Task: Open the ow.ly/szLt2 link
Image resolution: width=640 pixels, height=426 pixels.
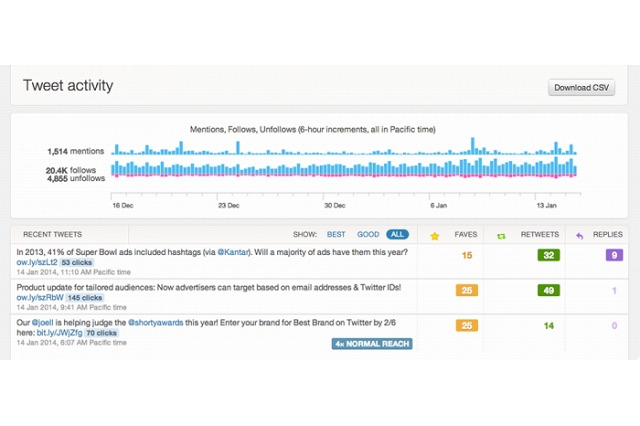Action: point(35,262)
